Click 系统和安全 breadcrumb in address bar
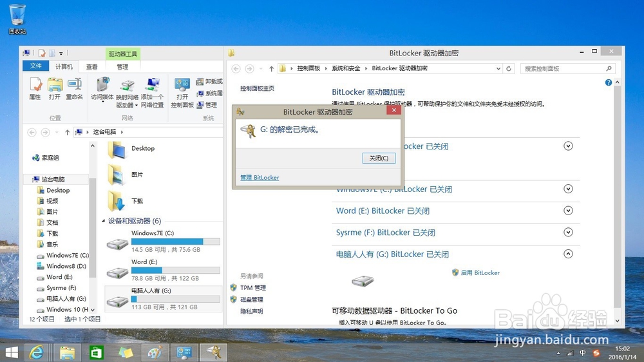 point(346,68)
